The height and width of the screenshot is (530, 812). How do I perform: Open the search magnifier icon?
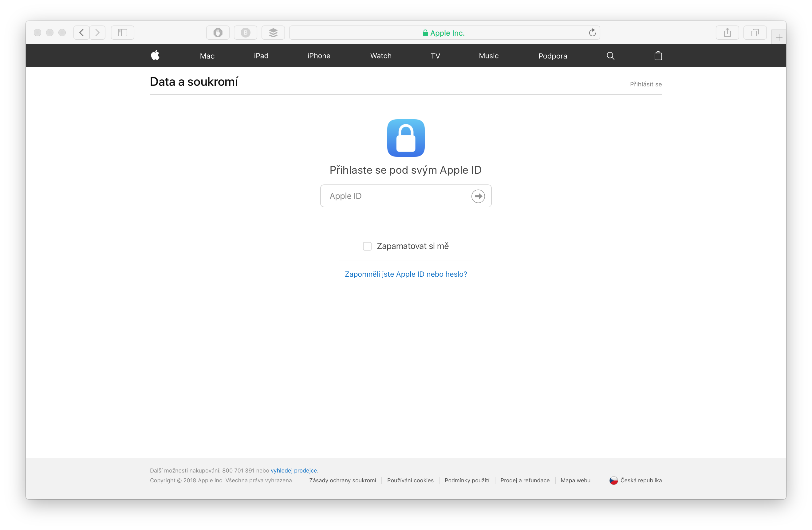(610, 56)
